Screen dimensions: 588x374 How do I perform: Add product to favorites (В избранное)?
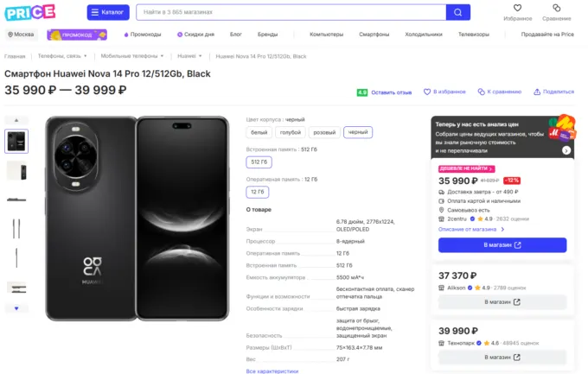click(x=443, y=92)
